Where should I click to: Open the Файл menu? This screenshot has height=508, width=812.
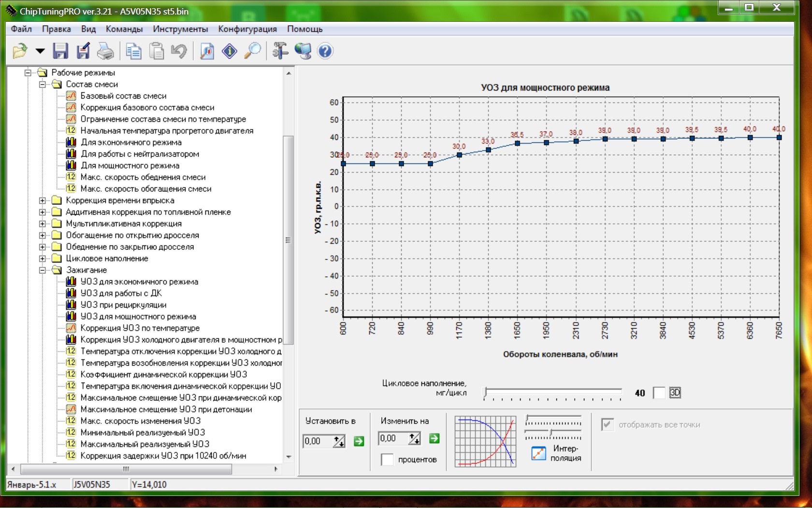pos(21,29)
